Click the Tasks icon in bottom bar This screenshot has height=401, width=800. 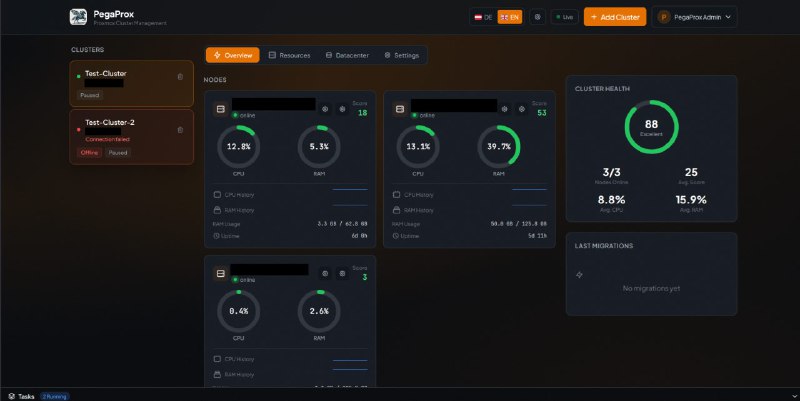[x=12, y=396]
